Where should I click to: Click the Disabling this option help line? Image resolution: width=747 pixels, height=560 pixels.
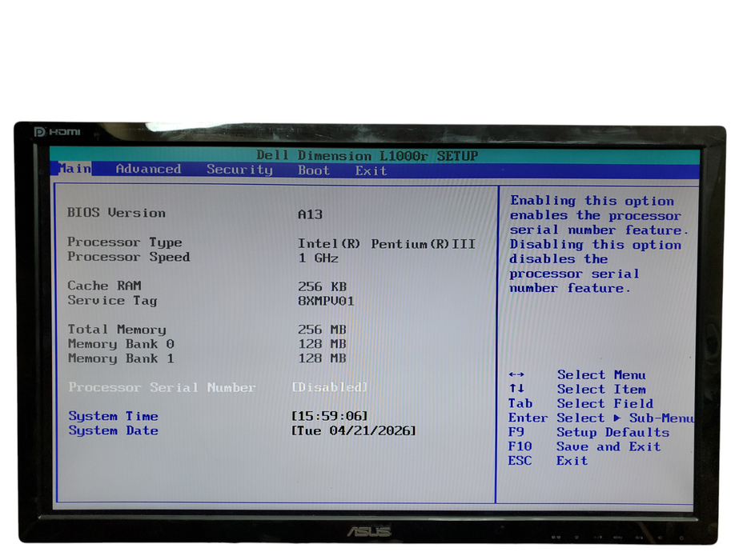tap(595, 244)
